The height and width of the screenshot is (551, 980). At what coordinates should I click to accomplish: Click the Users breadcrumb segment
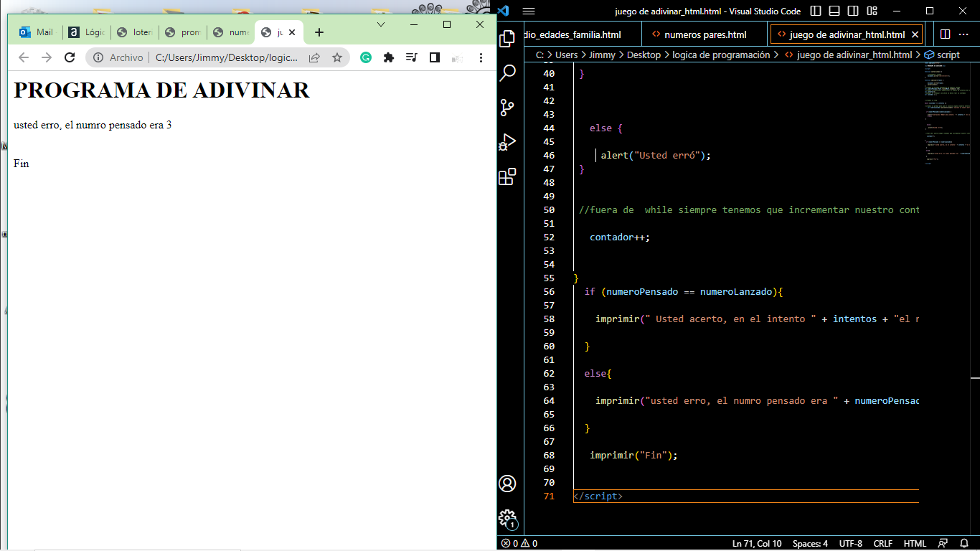tap(566, 55)
